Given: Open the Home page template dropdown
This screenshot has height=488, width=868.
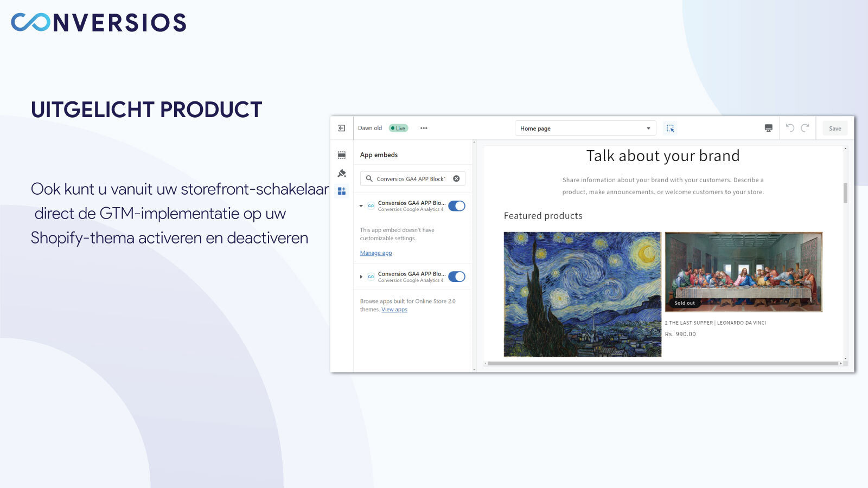Looking at the screenshot, I should click(585, 129).
